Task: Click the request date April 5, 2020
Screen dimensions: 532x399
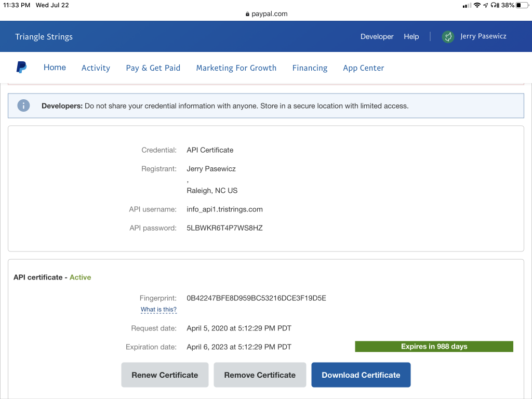Action: (x=239, y=328)
